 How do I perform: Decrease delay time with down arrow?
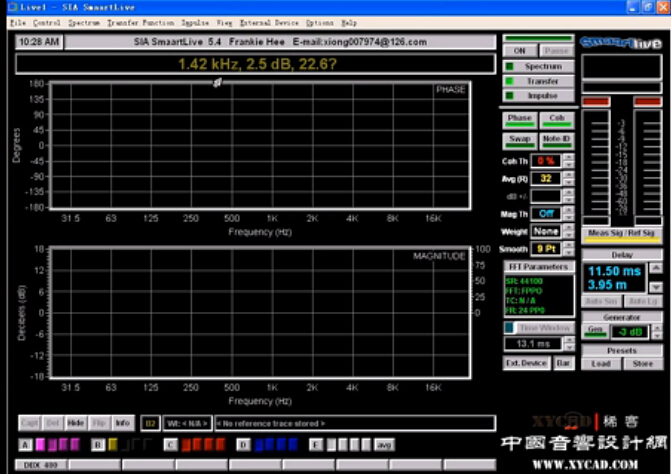click(x=656, y=287)
